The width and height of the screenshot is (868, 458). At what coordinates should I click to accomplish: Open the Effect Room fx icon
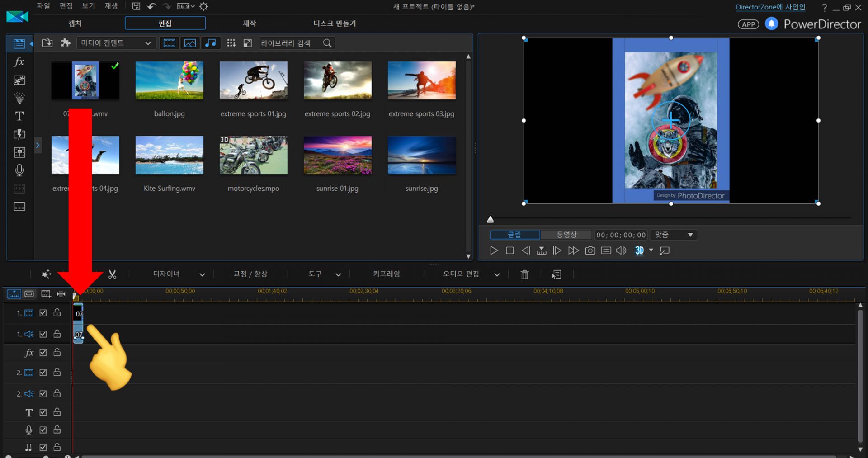(x=19, y=62)
